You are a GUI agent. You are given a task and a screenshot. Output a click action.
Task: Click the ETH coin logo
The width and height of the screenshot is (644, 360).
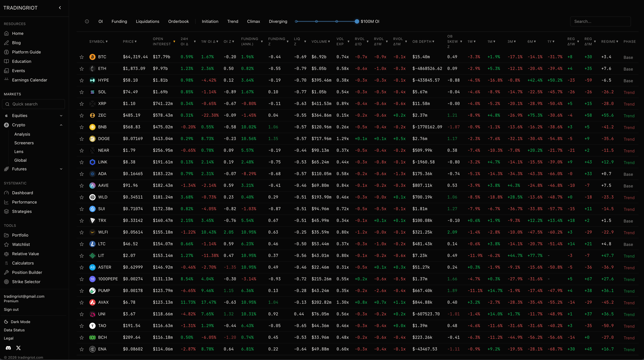click(92, 69)
